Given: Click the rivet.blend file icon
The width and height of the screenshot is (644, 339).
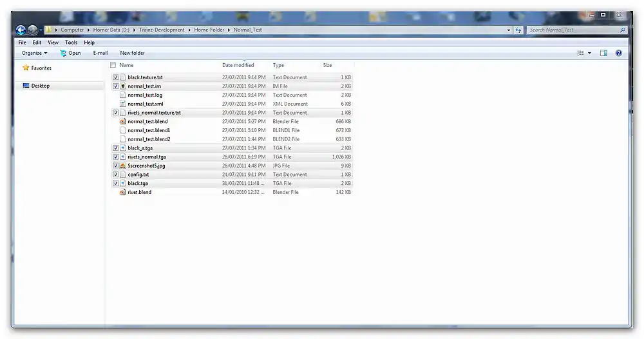Looking at the screenshot, I should tap(122, 192).
